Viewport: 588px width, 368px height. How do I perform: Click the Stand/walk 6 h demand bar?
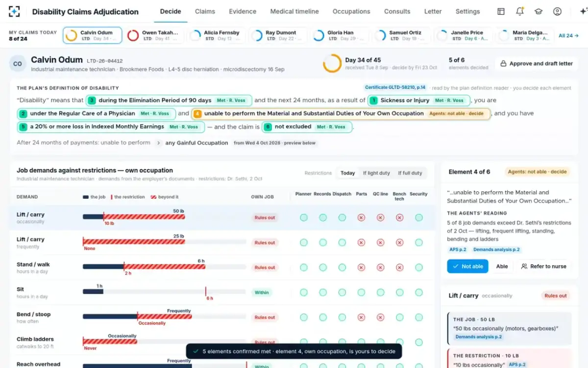(x=144, y=267)
